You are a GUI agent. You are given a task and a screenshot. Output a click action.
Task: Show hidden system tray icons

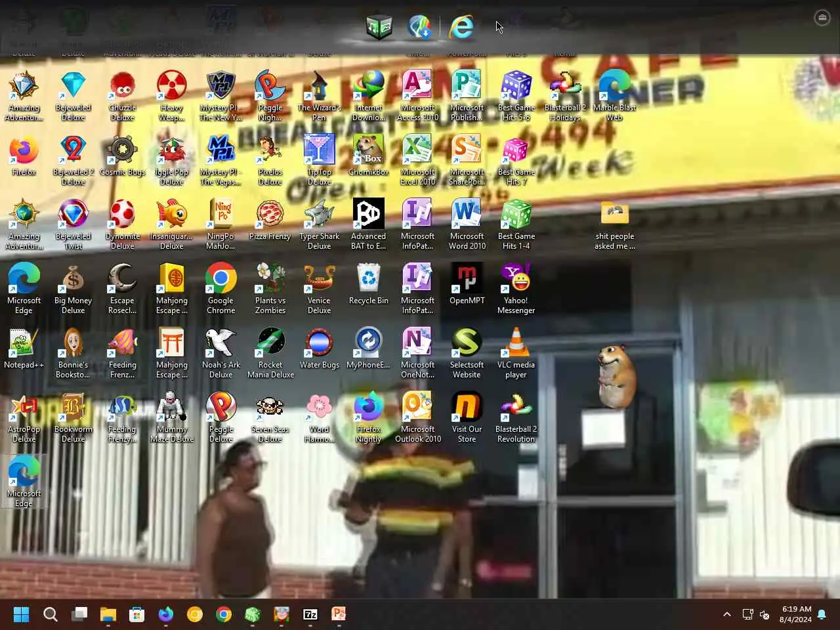click(727, 614)
